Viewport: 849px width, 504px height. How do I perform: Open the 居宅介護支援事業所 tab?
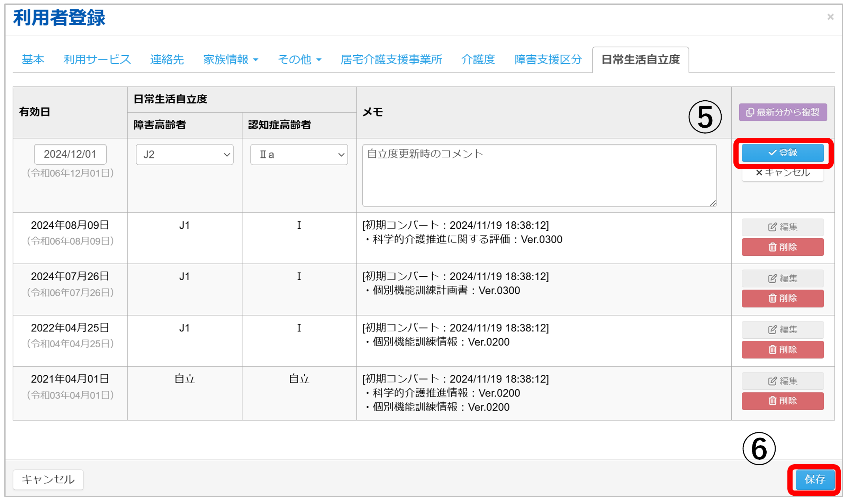point(391,59)
